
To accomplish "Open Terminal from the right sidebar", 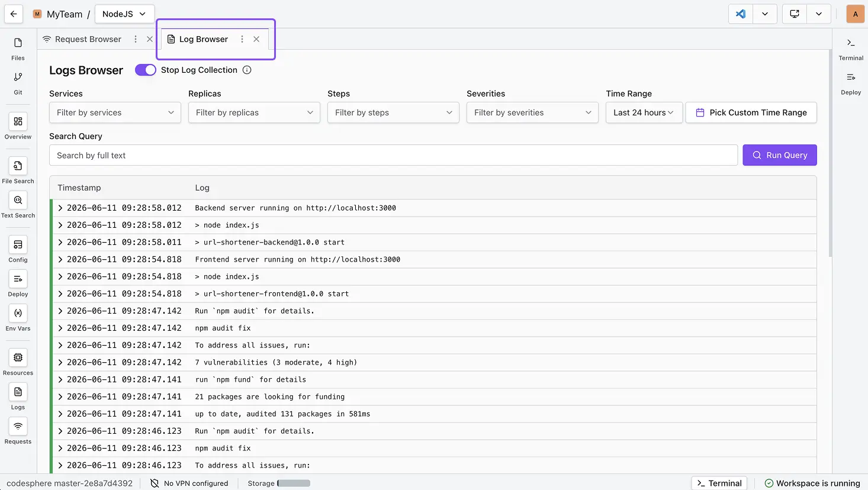I will [851, 49].
